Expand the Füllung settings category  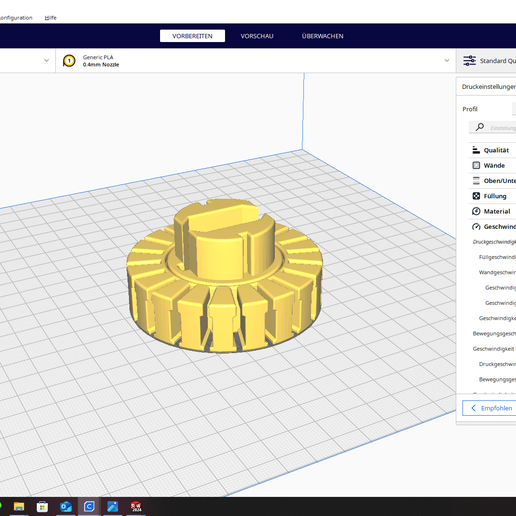[492, 196]
